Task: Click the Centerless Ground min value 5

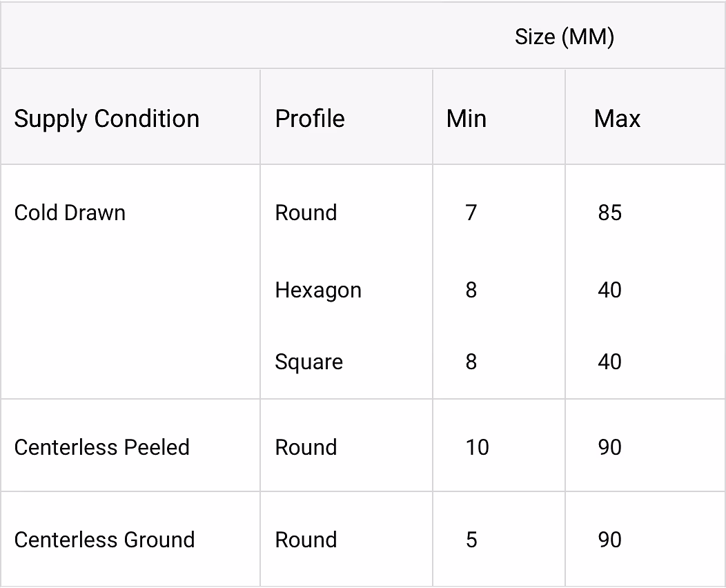Action: point(471,540)
